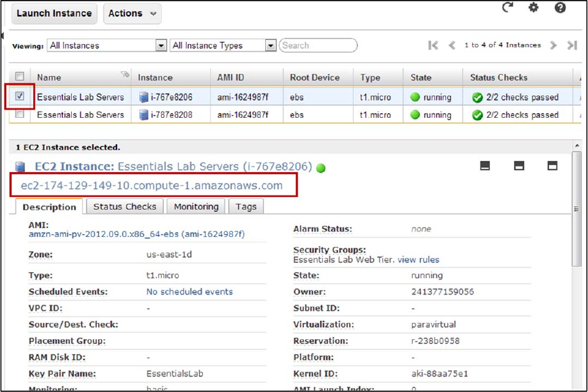Click the details pane scroll up arrow

[x=576, y=146]
